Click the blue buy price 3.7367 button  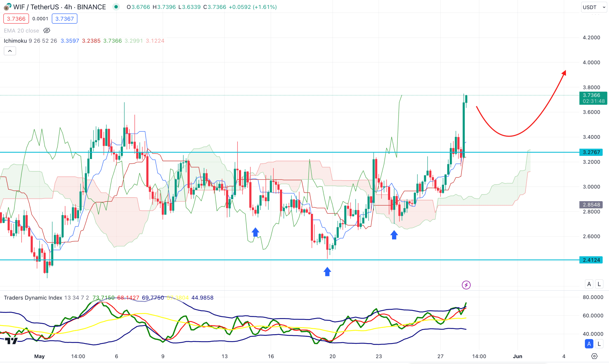(x=64, y=19)
